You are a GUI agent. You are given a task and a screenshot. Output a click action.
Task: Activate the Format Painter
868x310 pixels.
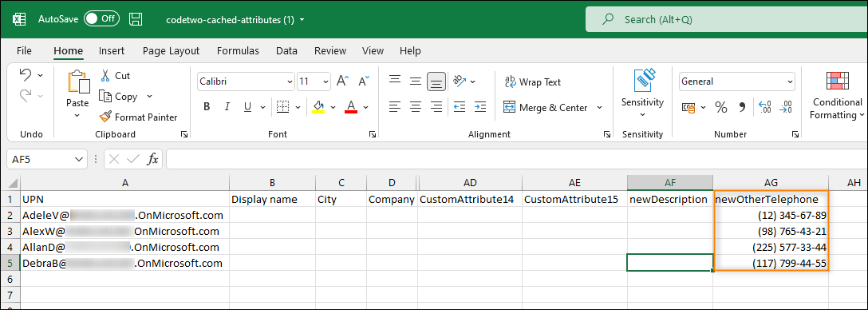138,117
